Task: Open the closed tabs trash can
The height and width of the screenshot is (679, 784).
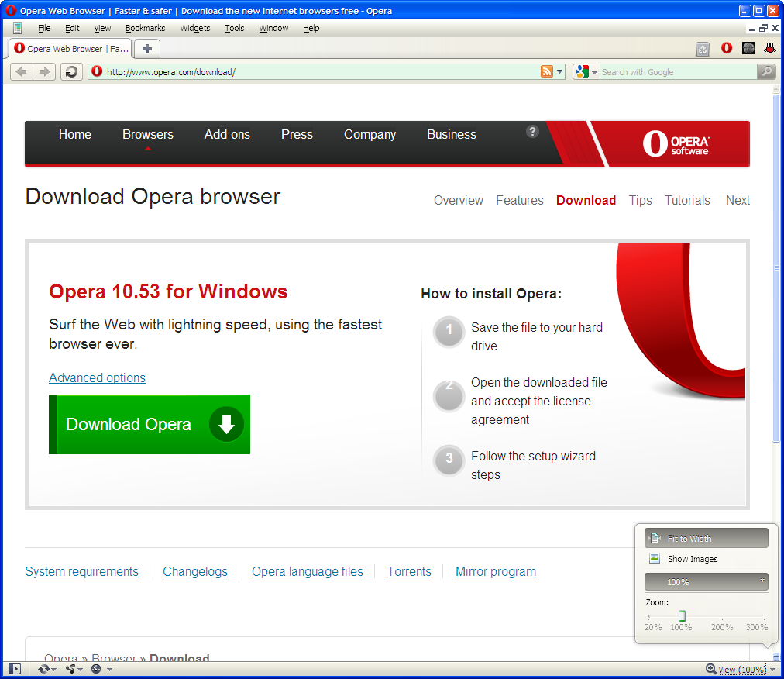Action: coord(703,49)
